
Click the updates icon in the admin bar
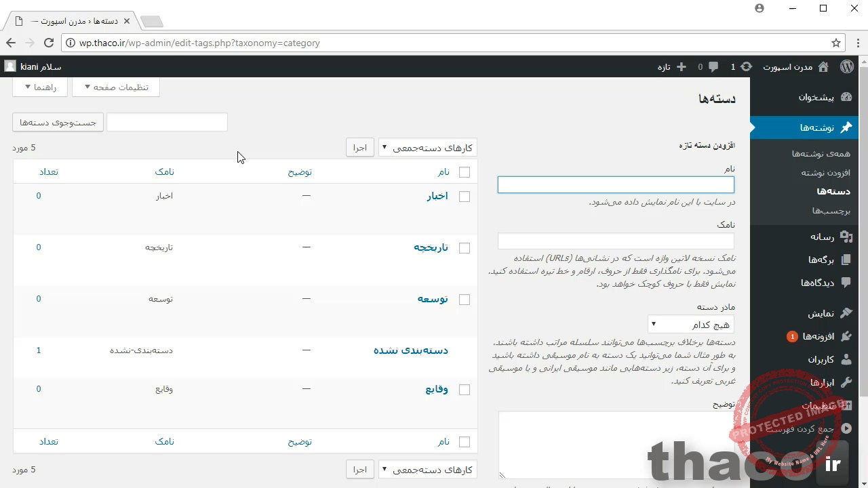point(747,66)
